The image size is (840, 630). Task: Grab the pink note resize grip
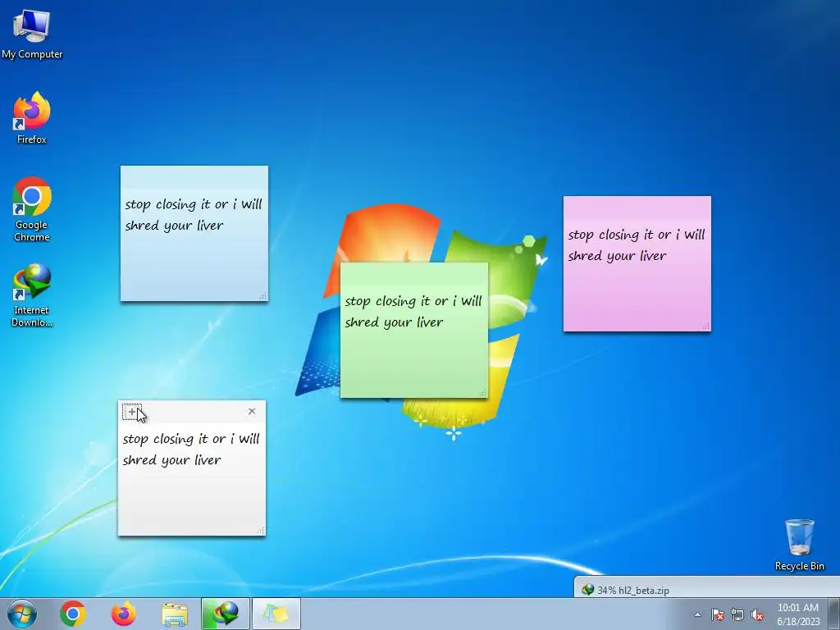706,326
